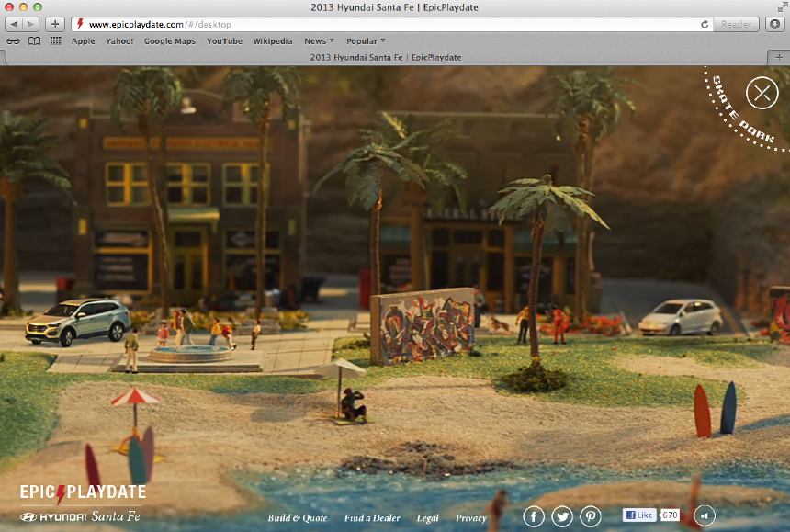Click the address bar URL field
The width and height of the screenshot is (790, 532).
(390, 24)
